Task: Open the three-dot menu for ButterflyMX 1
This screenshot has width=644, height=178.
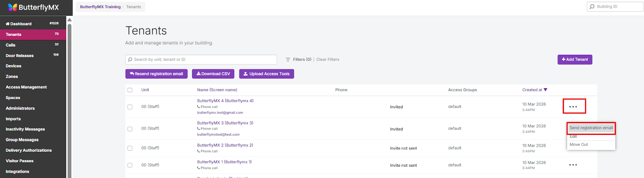Action: (573, 165)
